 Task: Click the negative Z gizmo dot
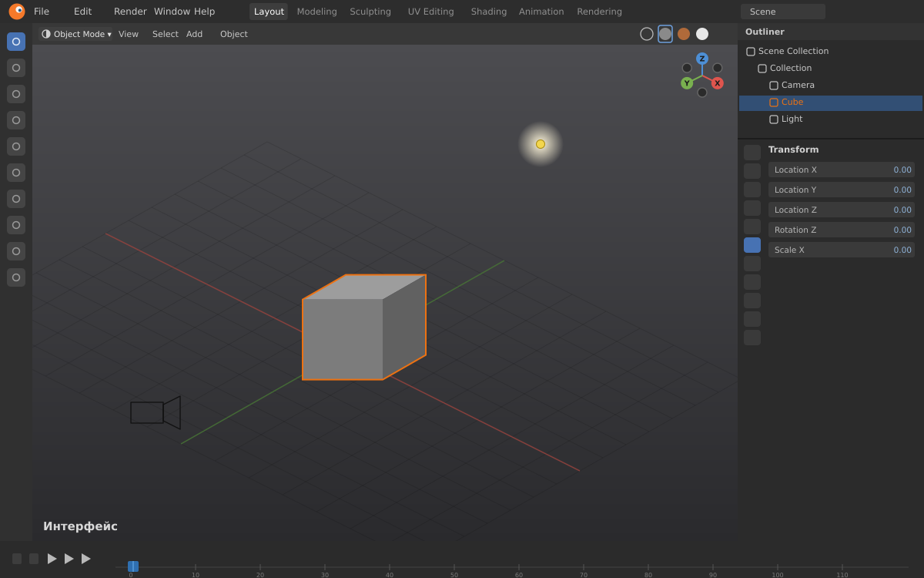702,92
